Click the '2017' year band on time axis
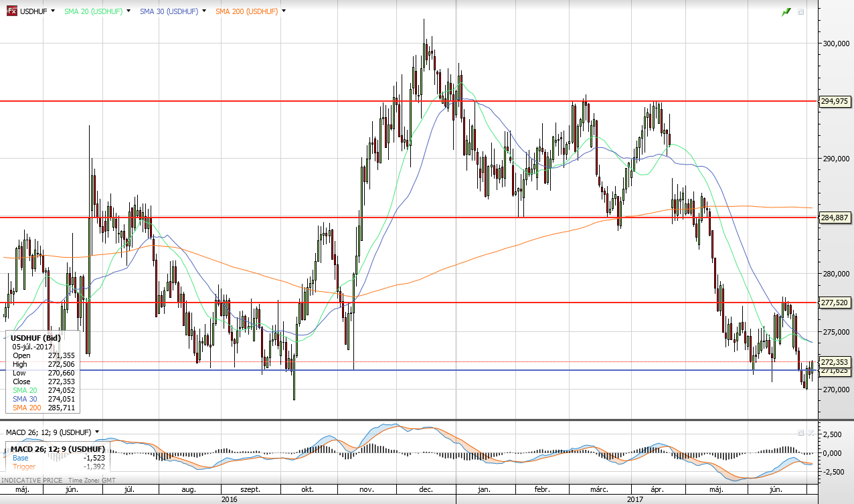This screenshot has width=854, height=504. point(635,499)
